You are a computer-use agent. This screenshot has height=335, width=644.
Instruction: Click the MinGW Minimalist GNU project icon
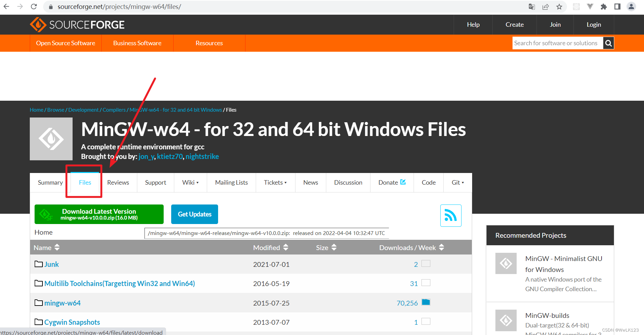click(506, 263)
